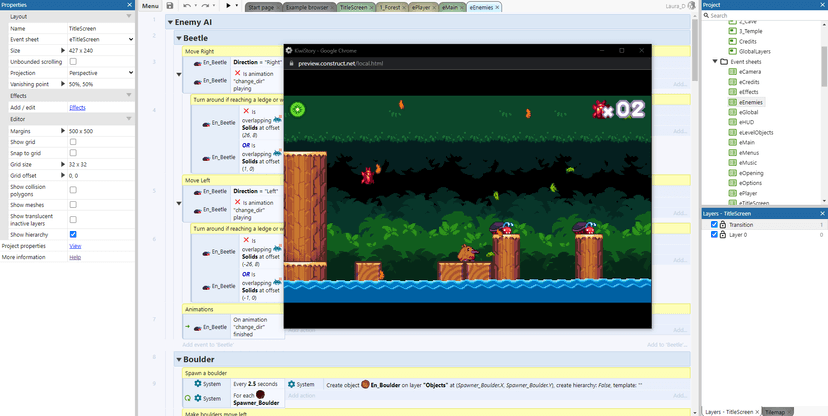828x416 pixels.
Task: Click the En_Boulder object icon in create action
Action: 365,385
